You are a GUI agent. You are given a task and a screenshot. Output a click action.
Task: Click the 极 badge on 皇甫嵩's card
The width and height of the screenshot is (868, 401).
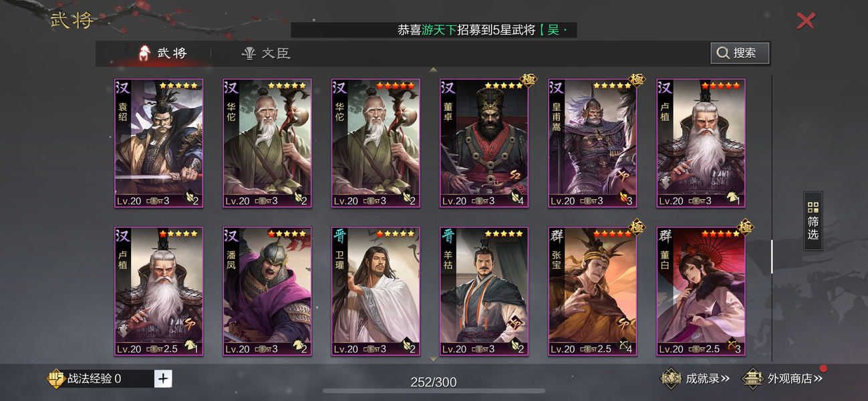[637, 80]
